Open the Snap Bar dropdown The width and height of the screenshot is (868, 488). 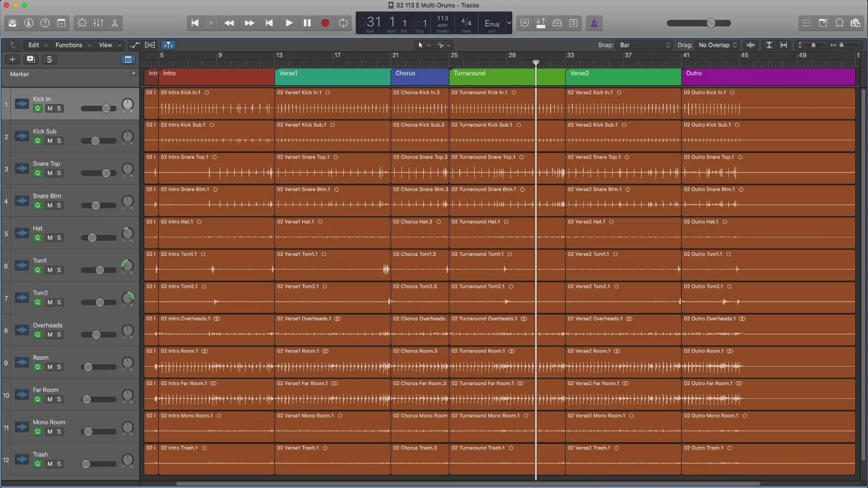[645, 45]
